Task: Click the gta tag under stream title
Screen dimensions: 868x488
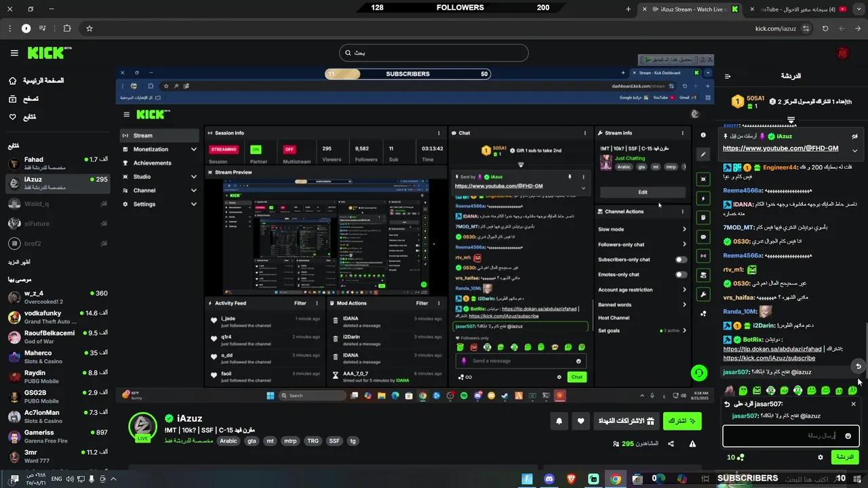Action: [x=252, y=441]
